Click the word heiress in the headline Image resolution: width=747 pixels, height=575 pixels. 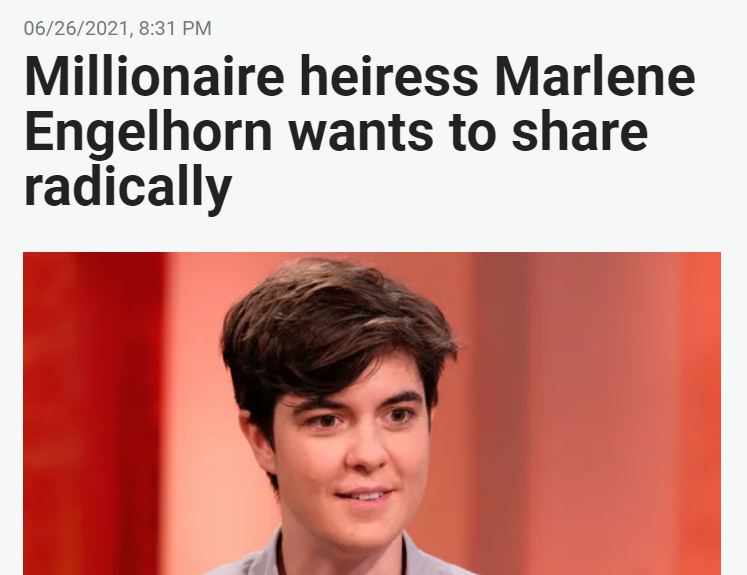click(389, 76)
